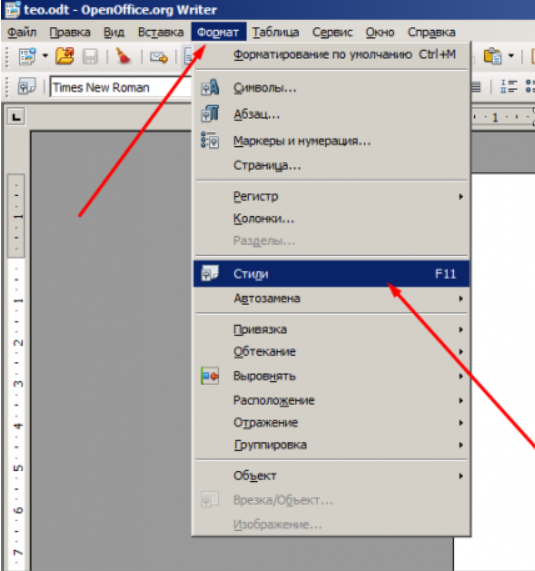Select Стили menu entry

click(x=331, y=273)
